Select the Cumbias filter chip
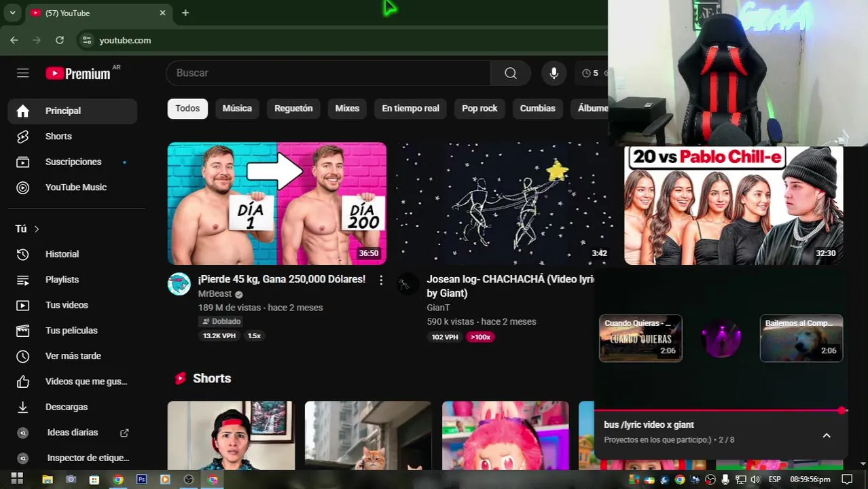Screen dimensions: 868x489 pyautogui.click(x=537, y=108)
